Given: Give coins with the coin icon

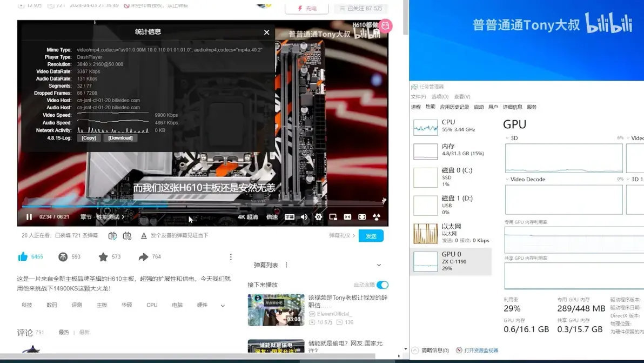Looking at the screenshot, I should pyautogui.click(x=63, y=256).
